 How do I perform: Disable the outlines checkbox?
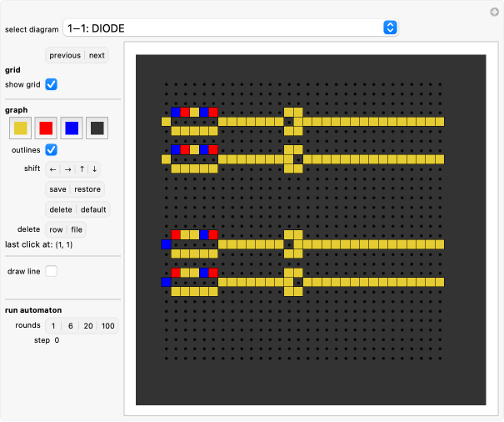(x=52, y=149)
